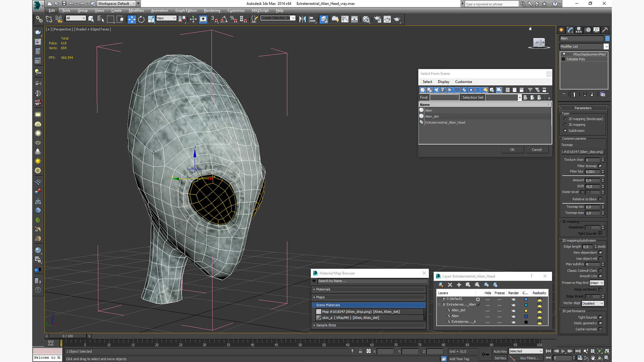
Task: Click delete layer icon in Layer dialog
Action: [x=450, y=285]
